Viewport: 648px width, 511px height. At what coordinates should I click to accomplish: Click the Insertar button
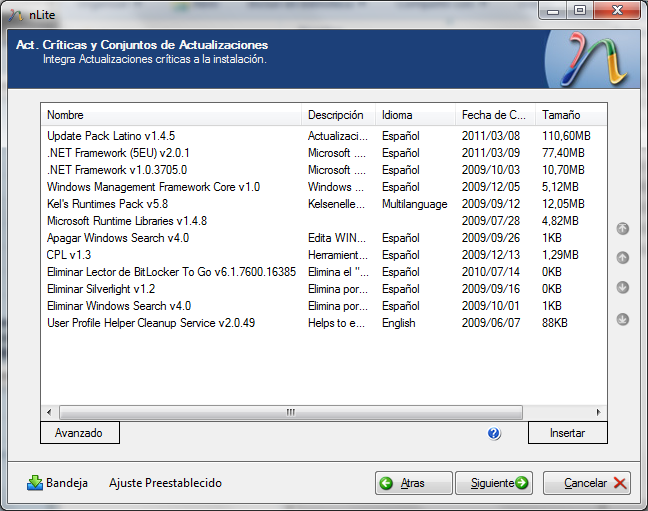pos(567,433)
